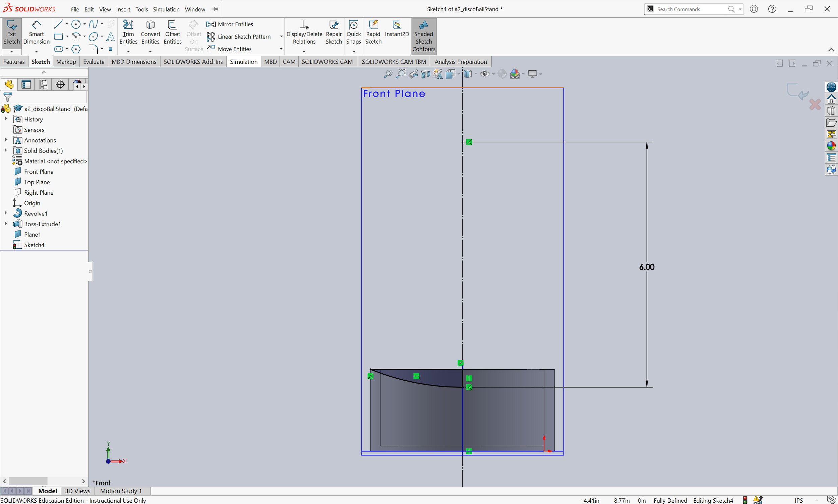
Task: Select Top Plane in feature tree
Action: pyautogui.click(x=37, y=182)
